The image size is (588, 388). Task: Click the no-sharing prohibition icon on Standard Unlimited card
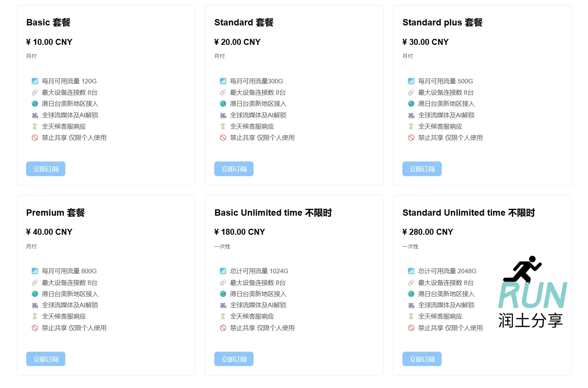point(411,328)
